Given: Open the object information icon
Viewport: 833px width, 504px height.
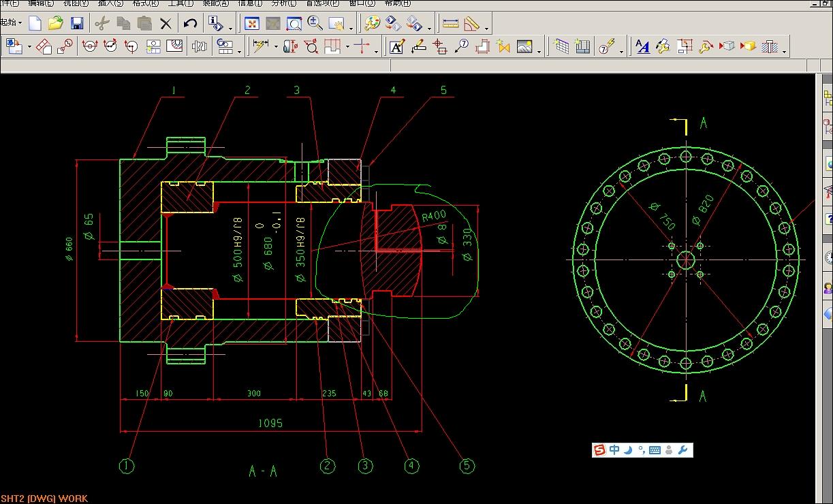Looking at the screenshot, I should tap(217, 24).
